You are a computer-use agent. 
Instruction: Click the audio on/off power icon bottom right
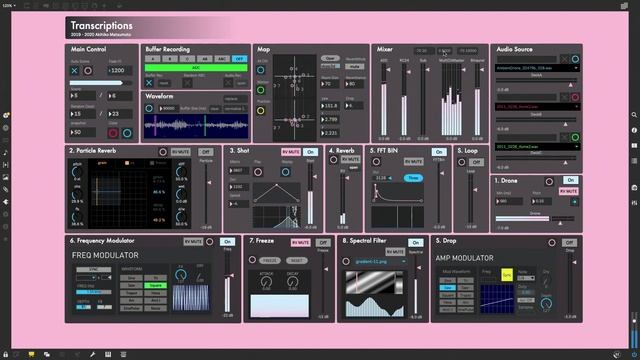(634, 354)
